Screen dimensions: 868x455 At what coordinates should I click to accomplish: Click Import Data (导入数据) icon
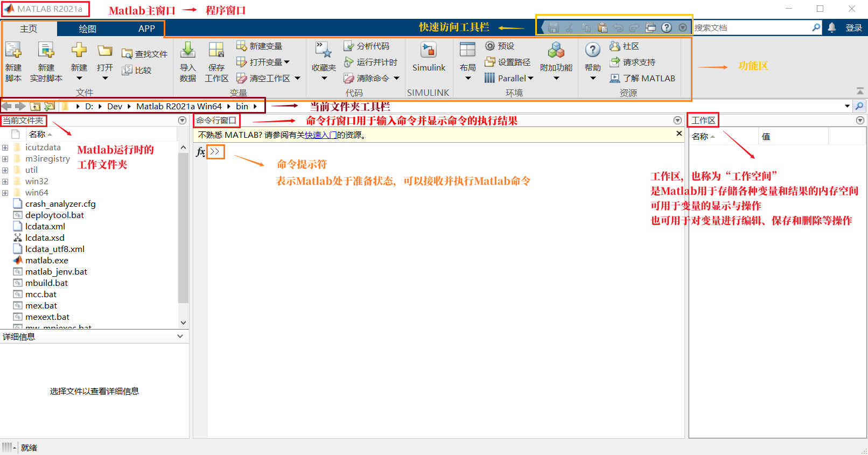(x=188, y=50)
